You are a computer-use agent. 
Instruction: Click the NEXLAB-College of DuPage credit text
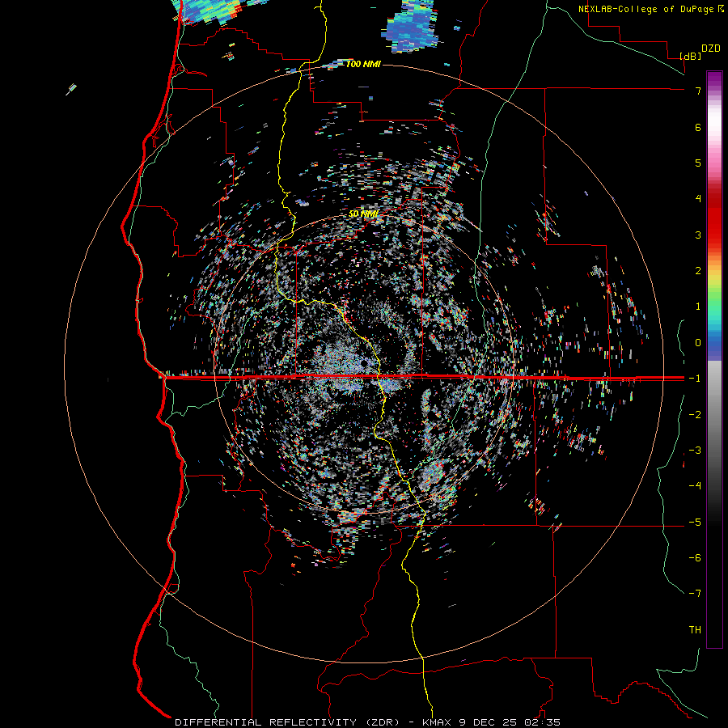(646, 9)
